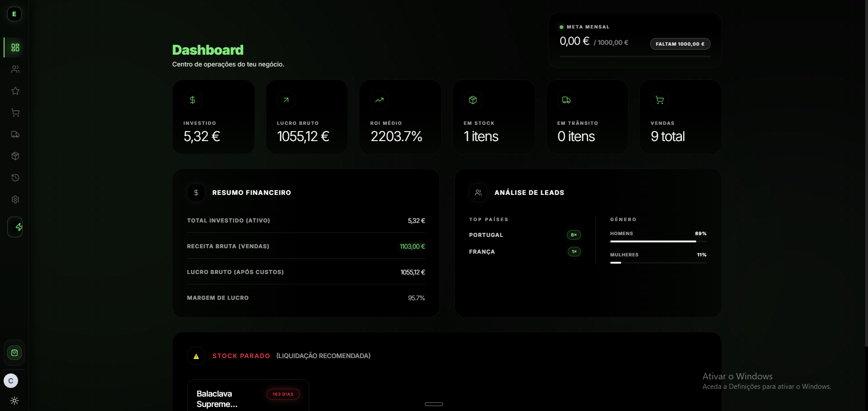Click the Homens gender percentage bar

(658, 241)
